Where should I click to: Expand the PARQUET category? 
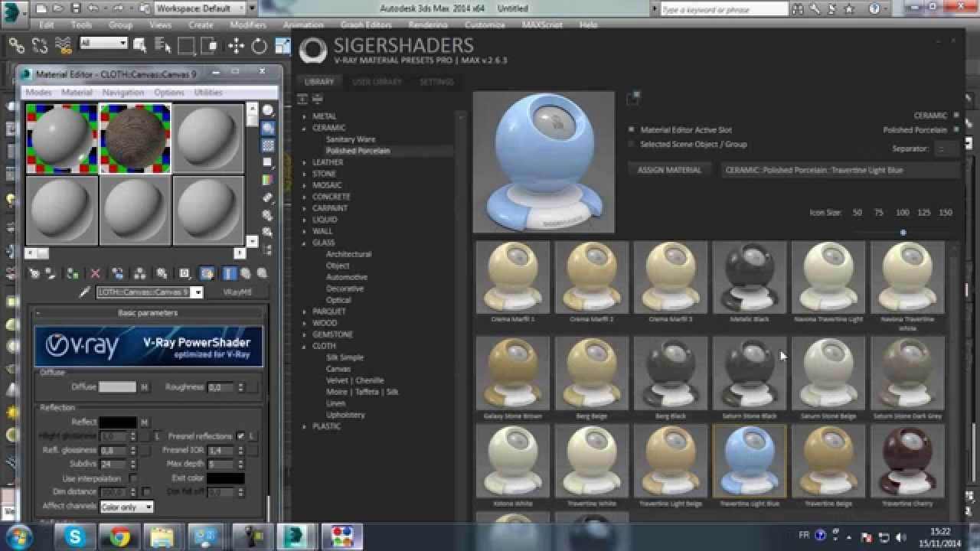(304, 311)
